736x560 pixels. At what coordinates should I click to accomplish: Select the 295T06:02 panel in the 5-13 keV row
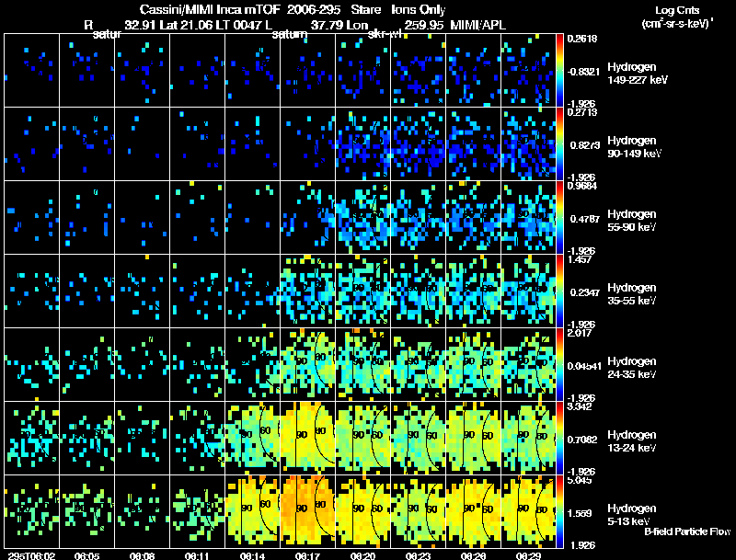(x=31, y=511)
